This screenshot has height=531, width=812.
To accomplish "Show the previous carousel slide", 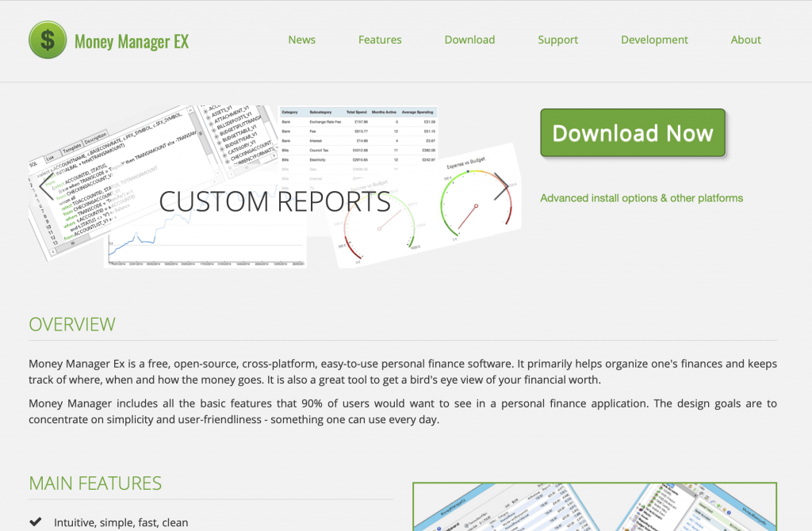I will pos(47,185).
